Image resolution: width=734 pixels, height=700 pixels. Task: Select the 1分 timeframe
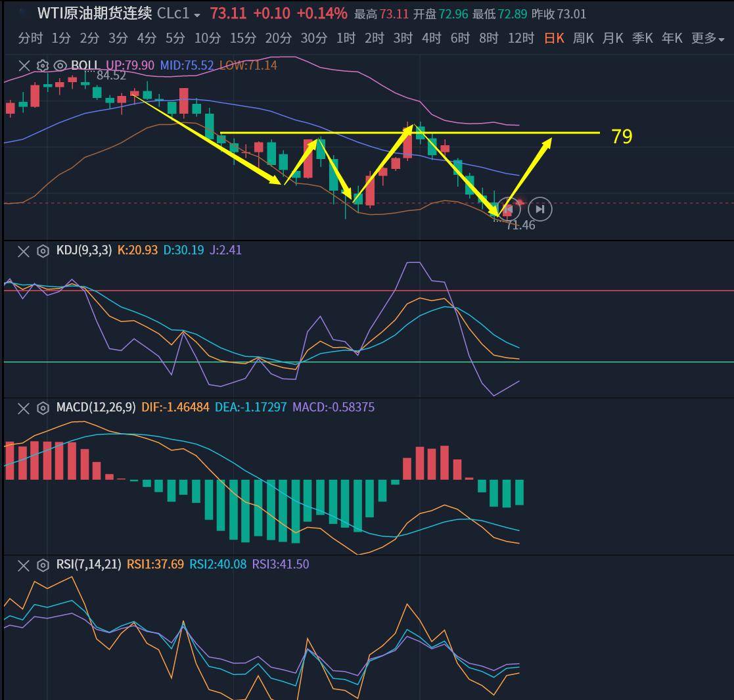61,38
